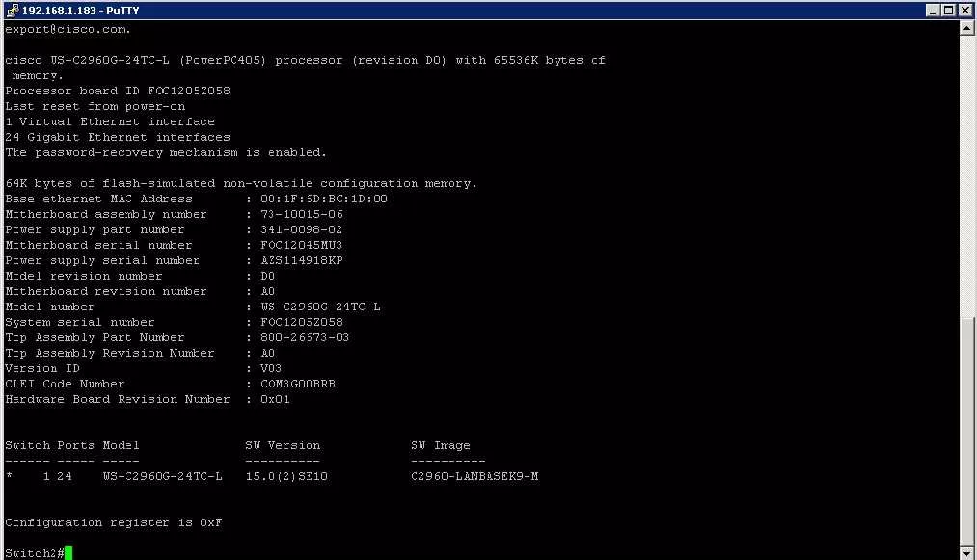Open the PuTTY system menu icon
This screenshot has height=560, width=977.
coord(12,11)
